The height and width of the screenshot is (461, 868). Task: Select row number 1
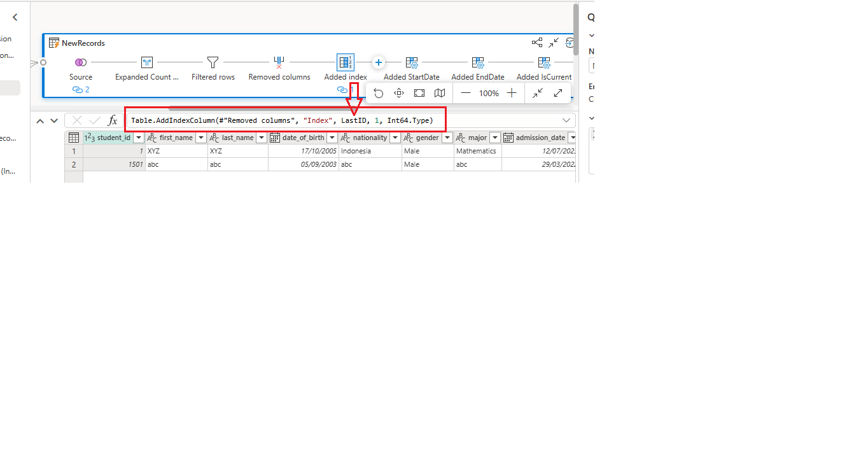(x=74, y=151)
